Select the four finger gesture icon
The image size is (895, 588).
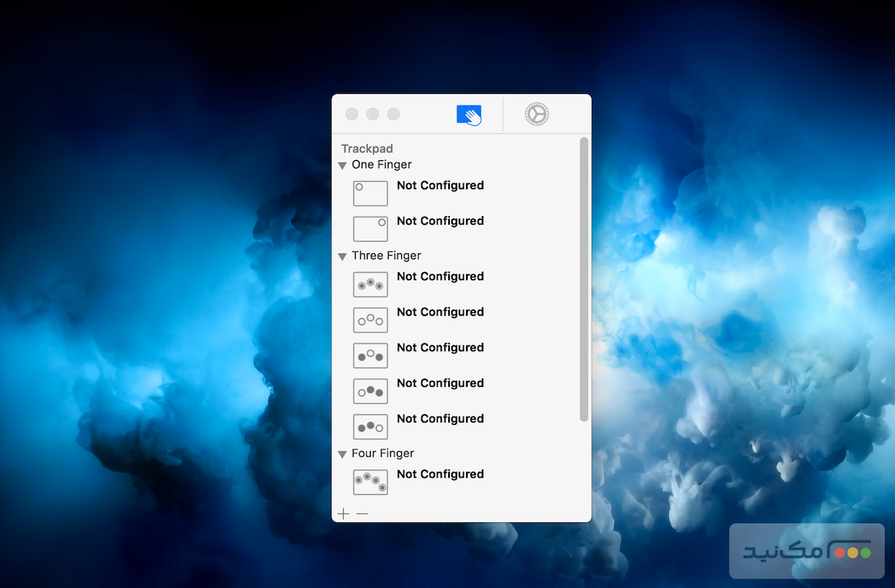coord(370,481)
